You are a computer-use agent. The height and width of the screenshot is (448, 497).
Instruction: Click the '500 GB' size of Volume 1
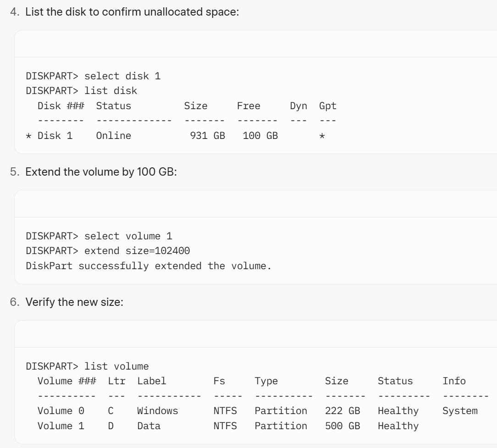(x=342, y=426)
